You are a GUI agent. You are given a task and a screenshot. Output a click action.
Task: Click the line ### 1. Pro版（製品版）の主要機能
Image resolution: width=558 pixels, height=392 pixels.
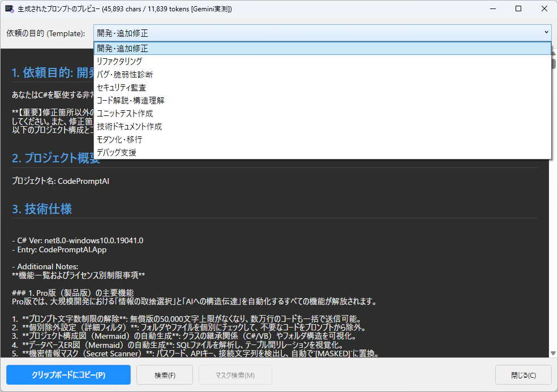(x=72, y=293)
